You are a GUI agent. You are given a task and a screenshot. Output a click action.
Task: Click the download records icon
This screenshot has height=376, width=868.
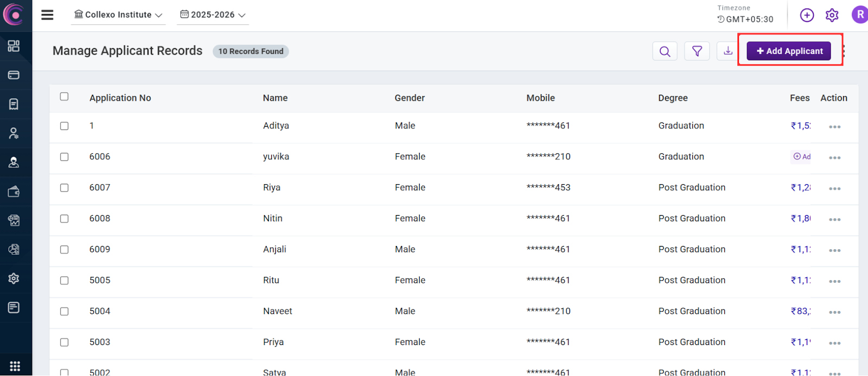(x=728, y=51)
